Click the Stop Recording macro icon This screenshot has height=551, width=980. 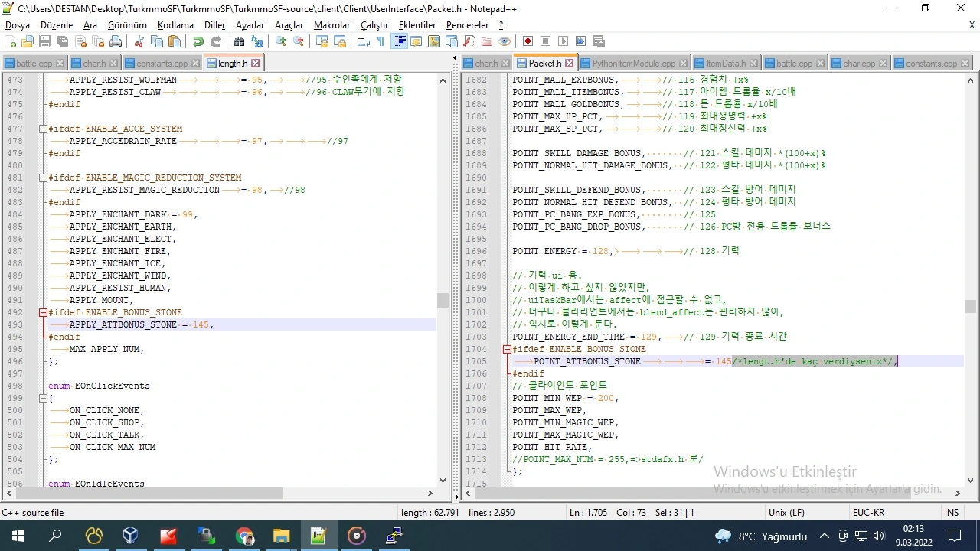coord(546,41)
